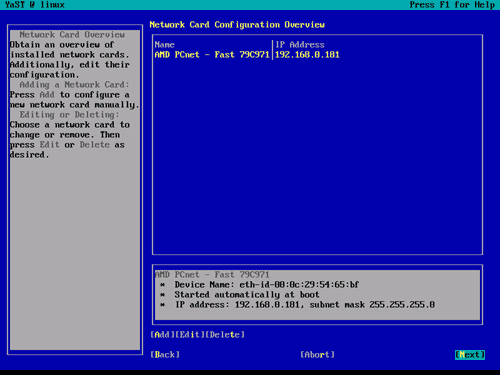Click the Press F1 for Help text
This screenshot has height=375, width=500.
click(x=452, y=5)
